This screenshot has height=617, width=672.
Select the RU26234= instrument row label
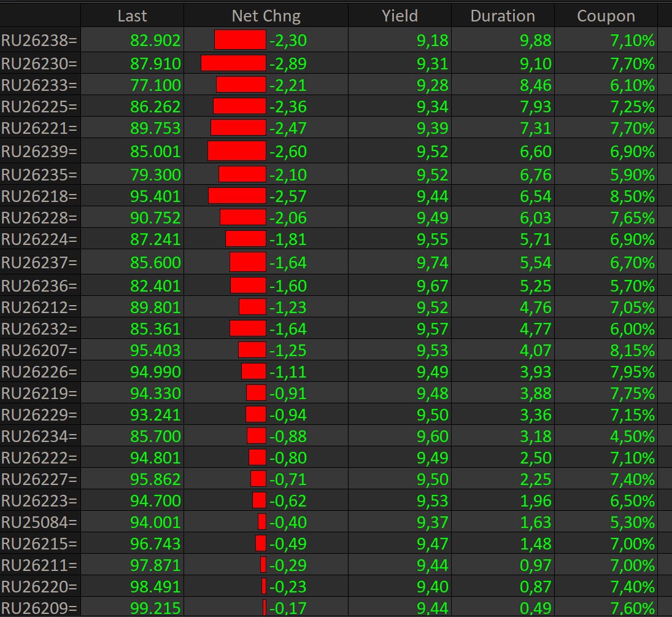pyautogui.click(x=39, y=436)
